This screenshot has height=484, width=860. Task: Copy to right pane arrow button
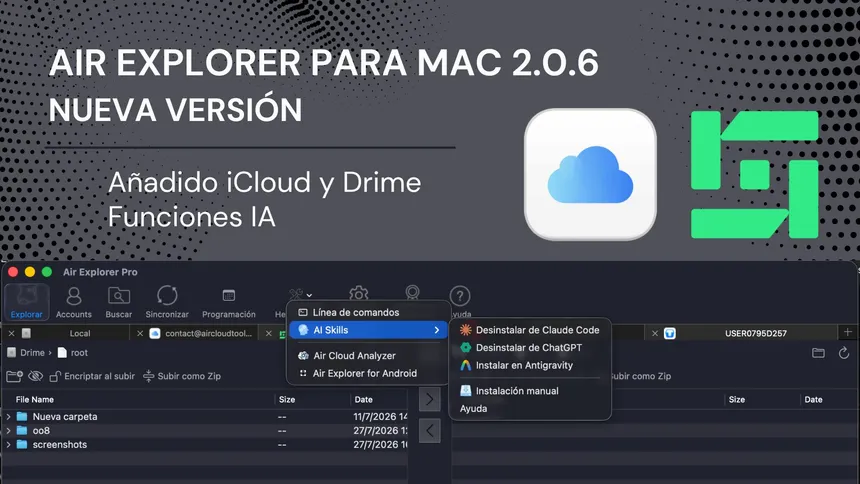coord(429,399)
